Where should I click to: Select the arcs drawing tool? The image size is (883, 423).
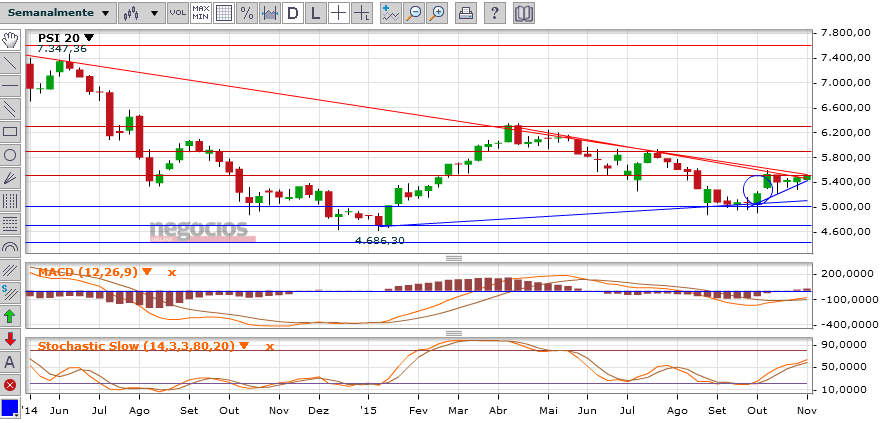tap(10, 247)
